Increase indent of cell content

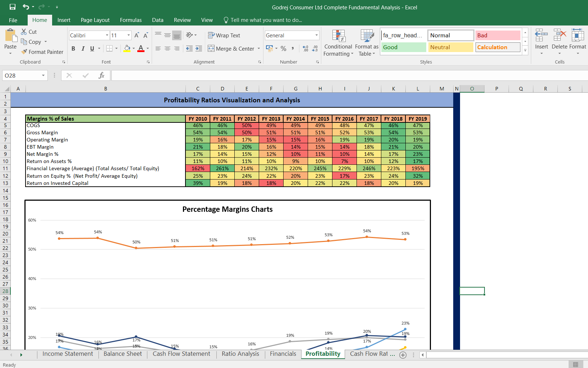click(199, 48)
